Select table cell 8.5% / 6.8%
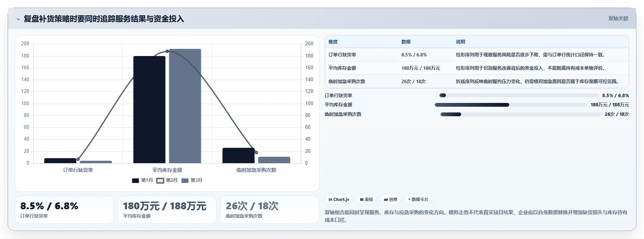The image size is (644, 239). 414,55
